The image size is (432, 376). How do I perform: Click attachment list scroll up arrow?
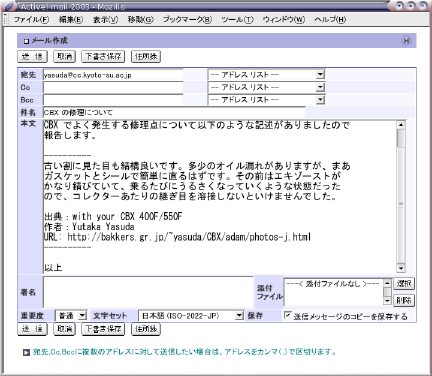(387, 283)
